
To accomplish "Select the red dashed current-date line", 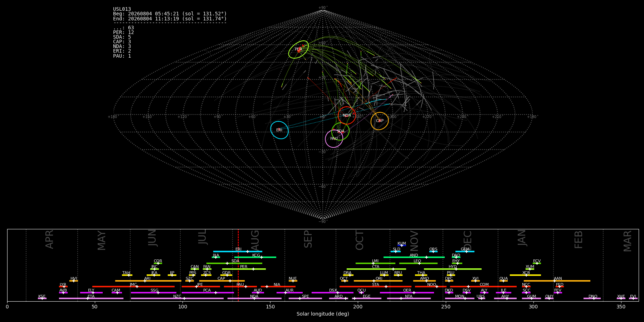I will tap(238, 265).
